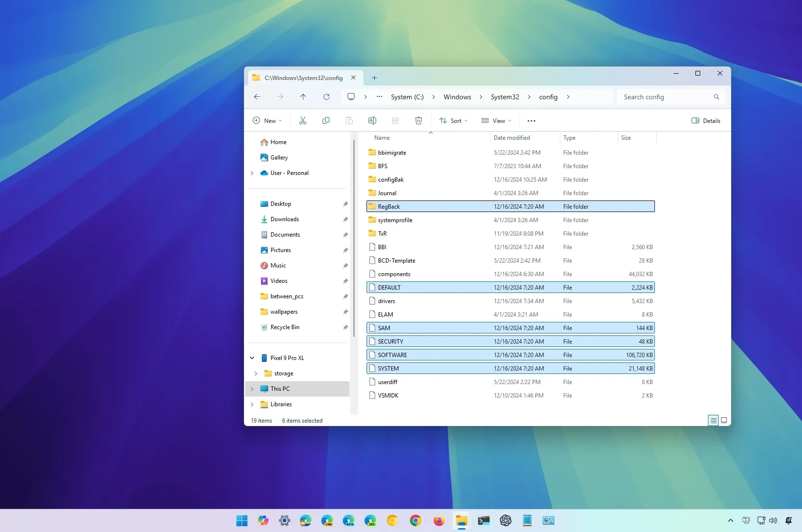Open the See more menu
The width and height of the screenshot is (802, 532).
click(531, 120)
